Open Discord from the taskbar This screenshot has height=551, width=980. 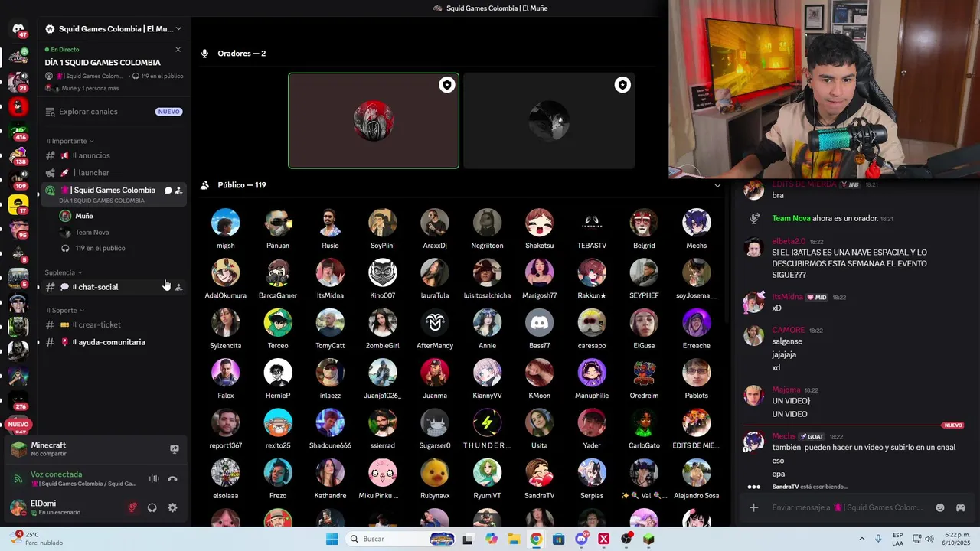[x=581, y=539]
